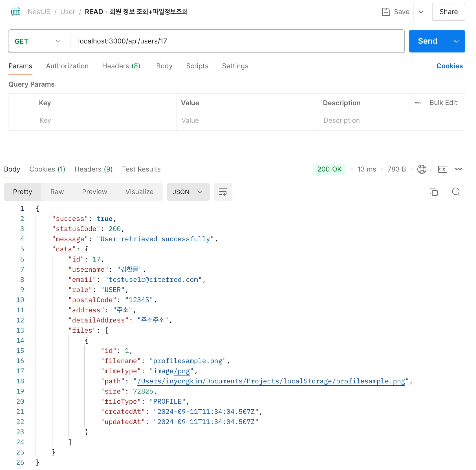Click the query param Key input
Image resolution: width=476 pixels, height=470 pixels.
pos(105,120)
